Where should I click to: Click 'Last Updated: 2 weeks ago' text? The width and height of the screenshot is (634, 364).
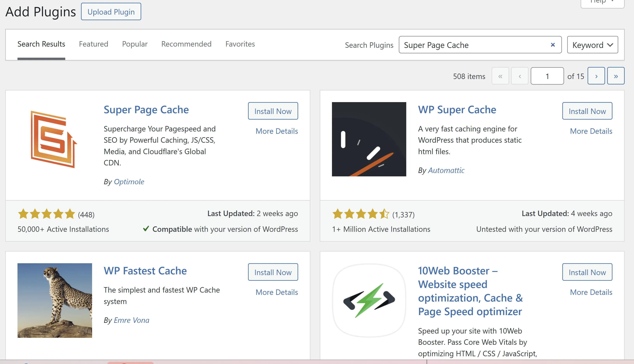pyautogui.click(x=253, y=214)
